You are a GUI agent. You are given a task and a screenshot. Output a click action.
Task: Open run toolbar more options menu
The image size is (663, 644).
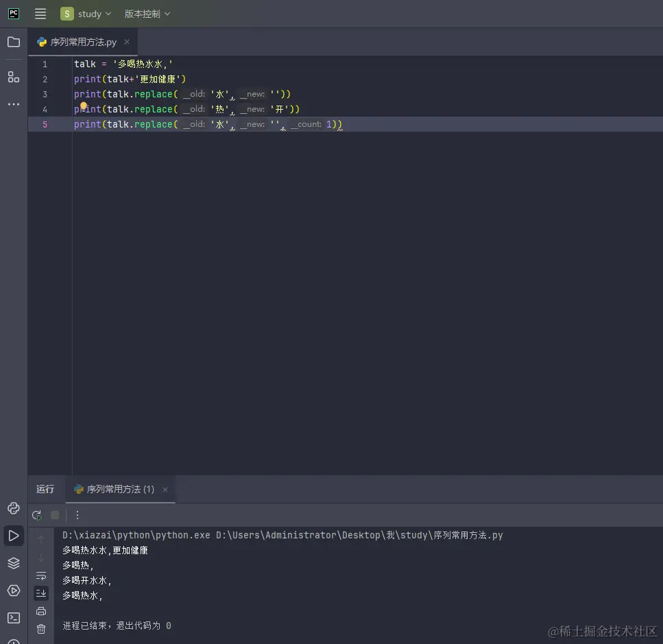pyautogui.click(x=77, y=515)
